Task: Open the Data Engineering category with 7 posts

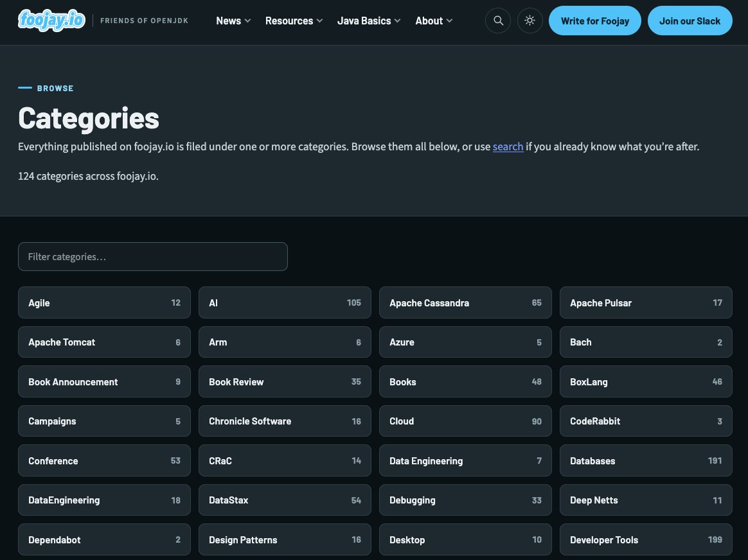Action: click(466, 461)
